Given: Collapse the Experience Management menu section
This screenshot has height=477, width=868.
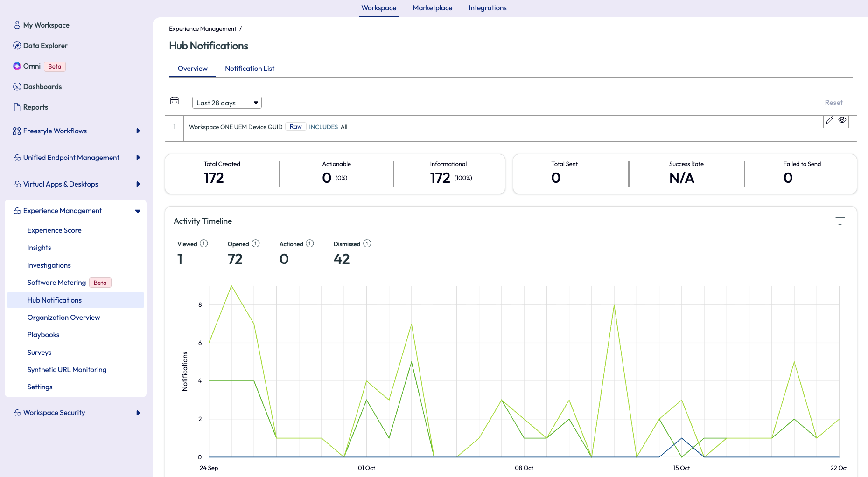Looking at the screenshot, I should coord(138,211).
